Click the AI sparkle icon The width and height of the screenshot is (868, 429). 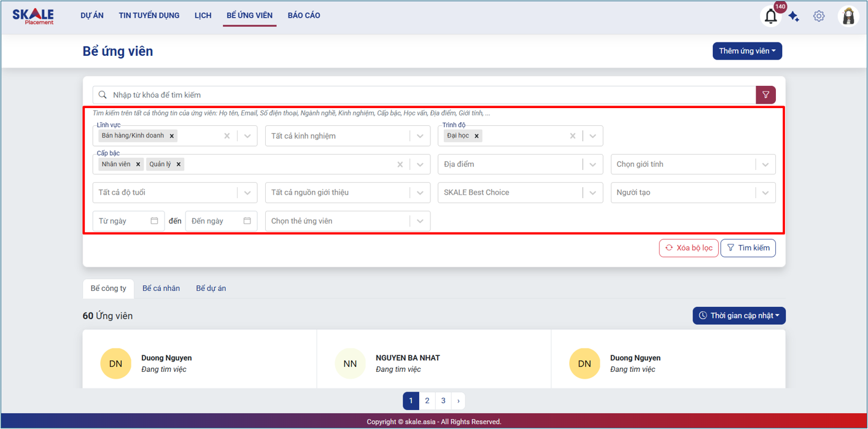(794, 17)
